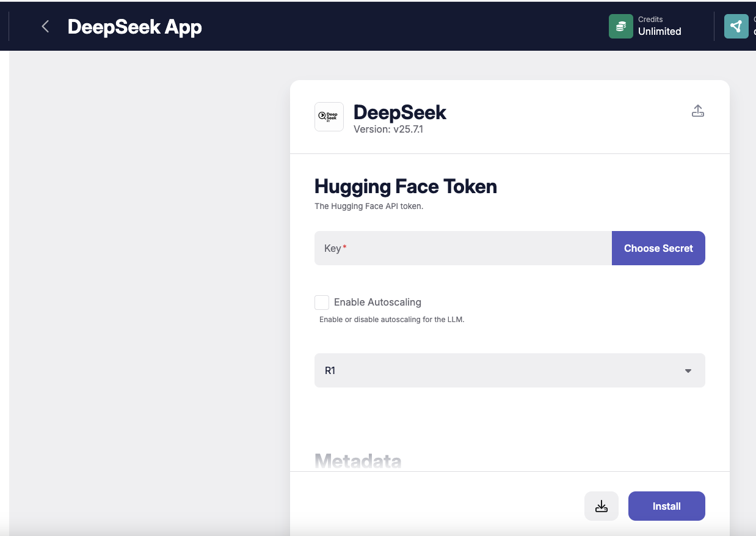Click the Hugging Face API token description
756x536 pixels.
[x=369, y=207]
